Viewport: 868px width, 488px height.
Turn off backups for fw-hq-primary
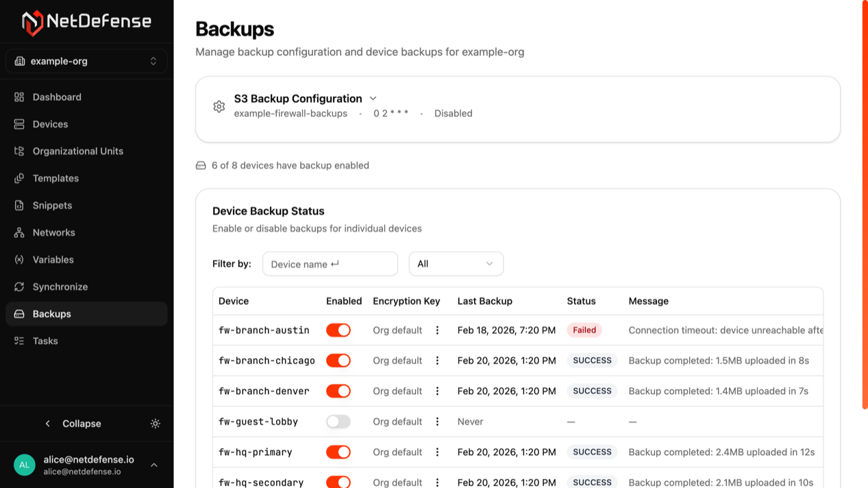coord(338,452)
